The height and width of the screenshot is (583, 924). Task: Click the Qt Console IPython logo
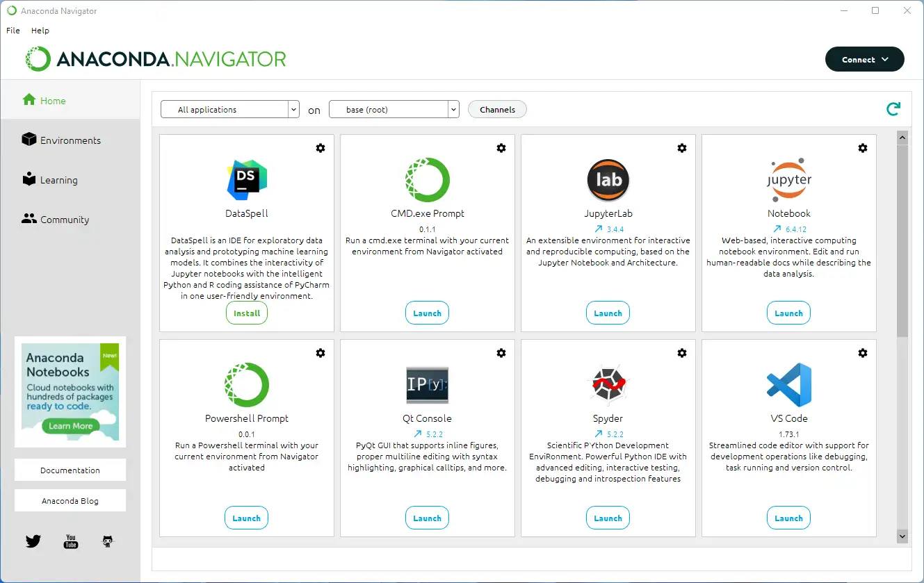pyautogui.click(x=428, y=385)
